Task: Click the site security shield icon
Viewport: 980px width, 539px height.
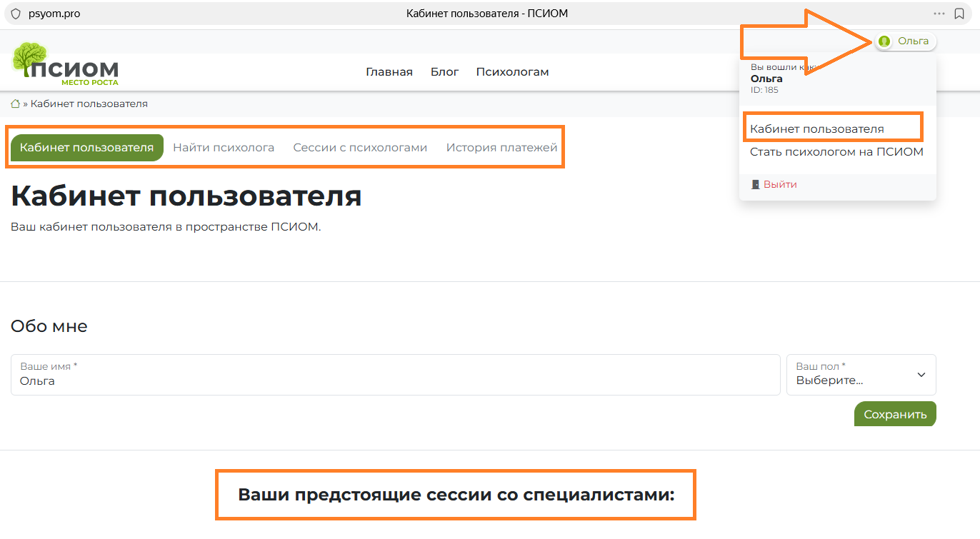Action: [x=16, y=14]
